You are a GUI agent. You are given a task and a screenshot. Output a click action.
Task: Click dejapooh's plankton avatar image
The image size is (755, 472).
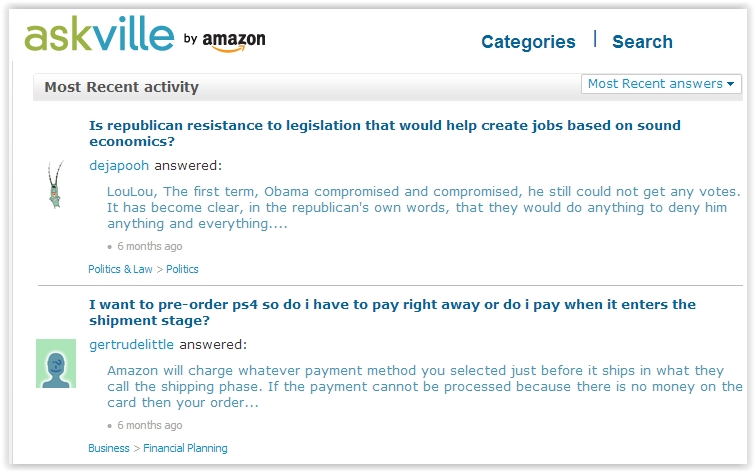click(x=55, y=185)
